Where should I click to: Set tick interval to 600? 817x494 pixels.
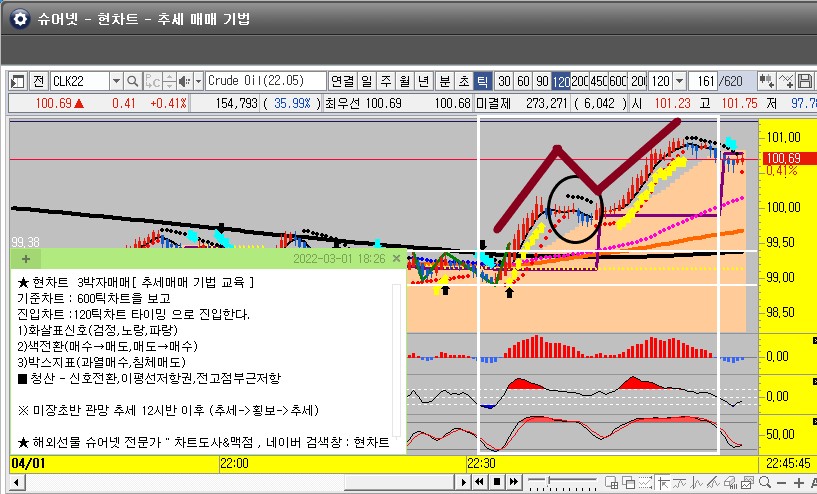point(618,81)
